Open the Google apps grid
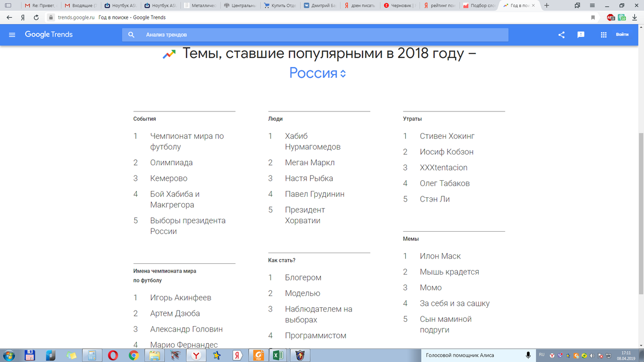644x362 pixels. tap(603, 35)
